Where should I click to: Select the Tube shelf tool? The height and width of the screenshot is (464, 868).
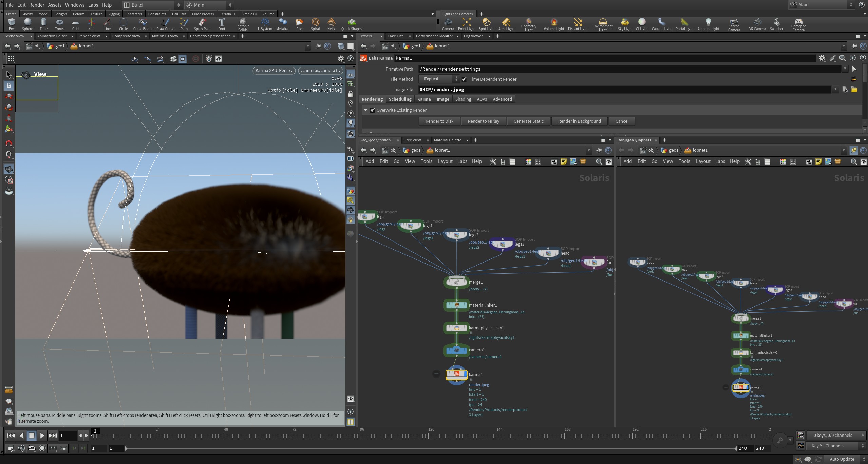point(43,24)
